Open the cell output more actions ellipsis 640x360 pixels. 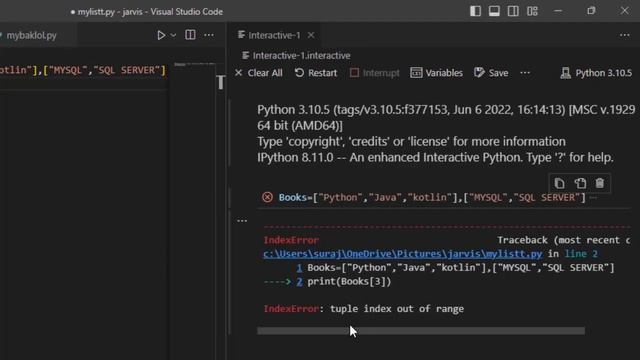(242, 221)
